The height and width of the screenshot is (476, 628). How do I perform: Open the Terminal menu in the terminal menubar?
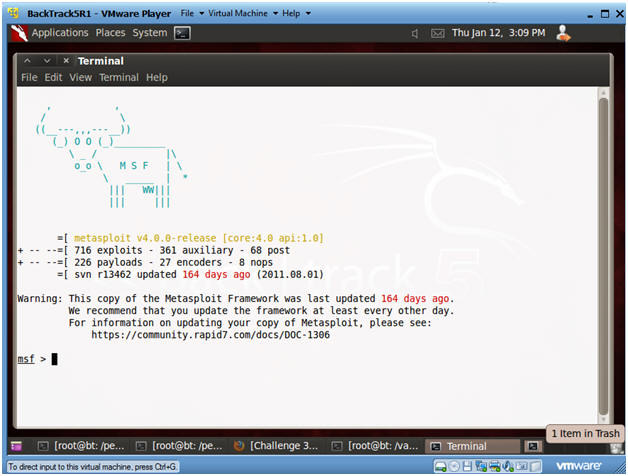(x=119, y=77)
